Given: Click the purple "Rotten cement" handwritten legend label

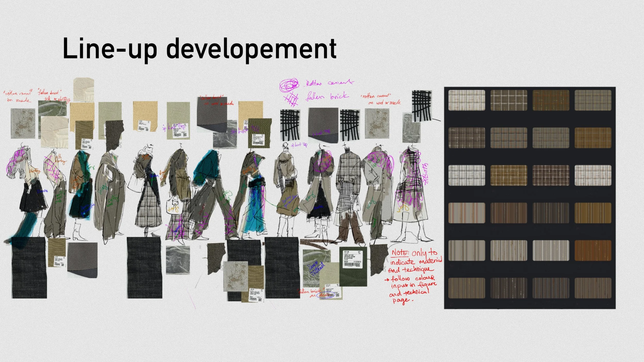Looking at the screenshot, I should point(330,83).
